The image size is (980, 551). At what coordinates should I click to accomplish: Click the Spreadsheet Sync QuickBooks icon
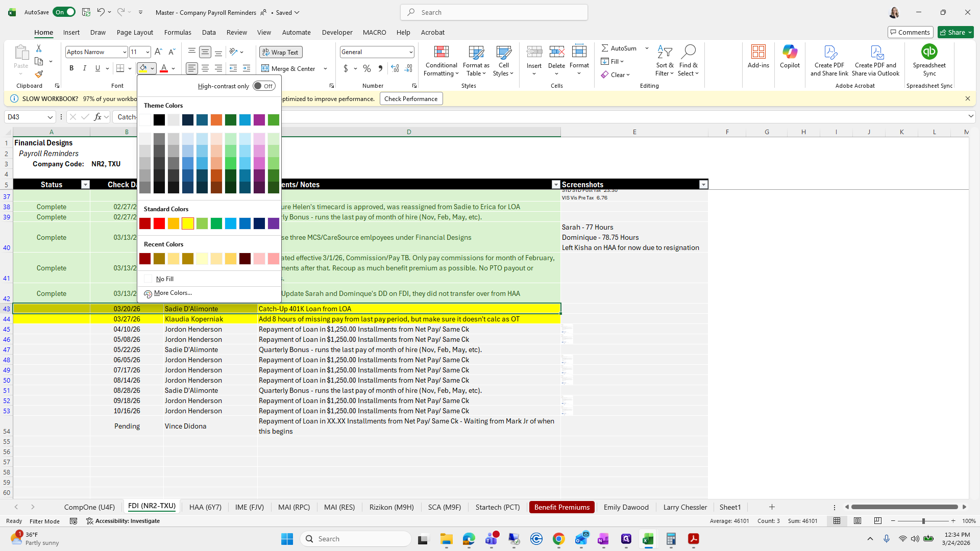(x=929, y=53)
